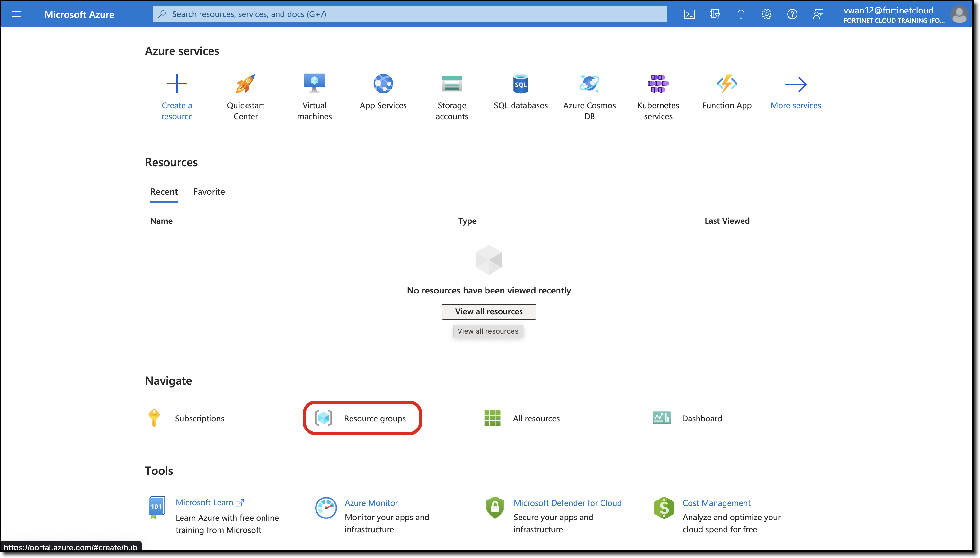Open Cloud Shell from the top bar
980x558 pixels.
click(689, 14)
